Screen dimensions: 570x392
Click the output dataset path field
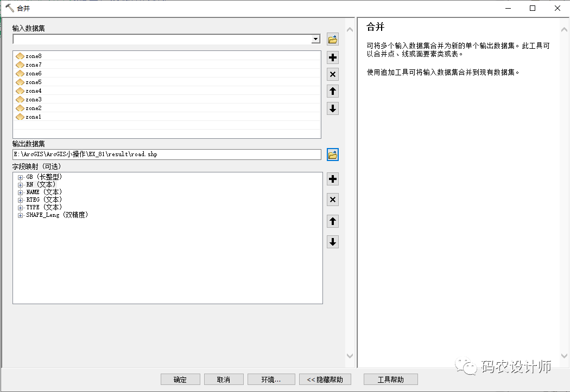[167, 155]
